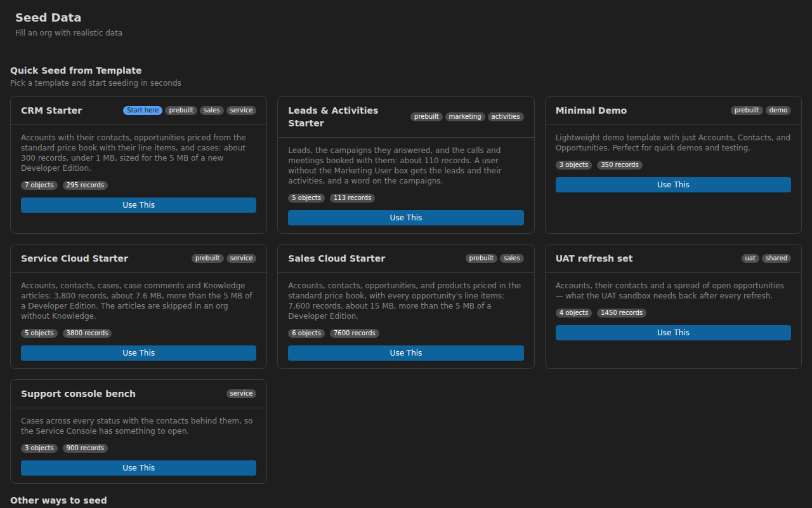Use the CRM Starter template
This screenshot has height=508, width=812.
(138, 205)
